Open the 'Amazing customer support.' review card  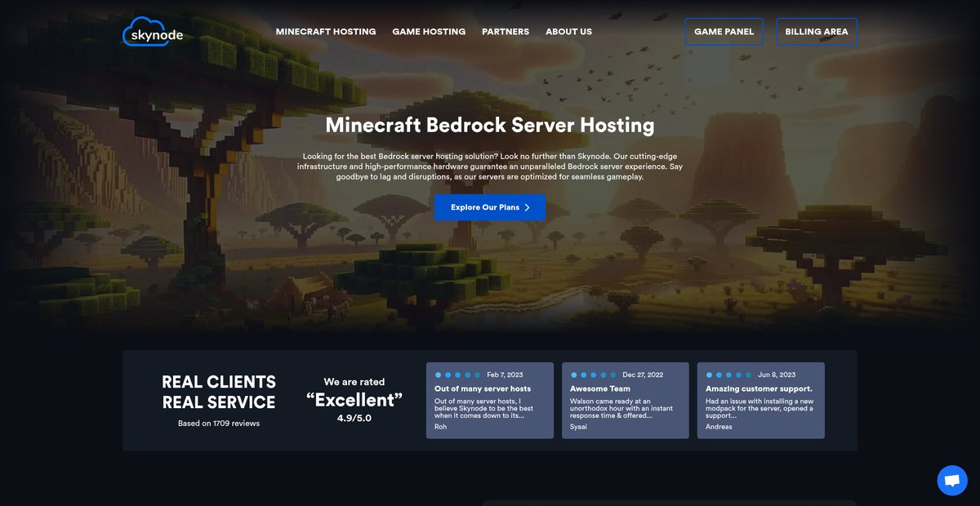761,401
